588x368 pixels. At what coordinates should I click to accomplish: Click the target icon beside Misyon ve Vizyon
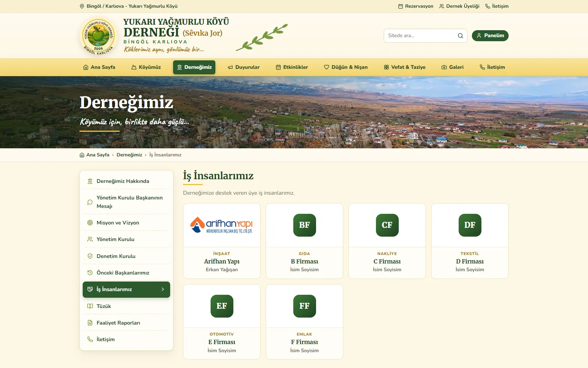click(x=90, y=223)
